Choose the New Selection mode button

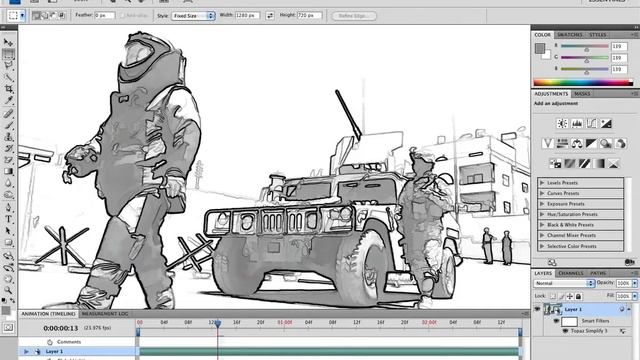pyautogui.click(x=37, y=16)
